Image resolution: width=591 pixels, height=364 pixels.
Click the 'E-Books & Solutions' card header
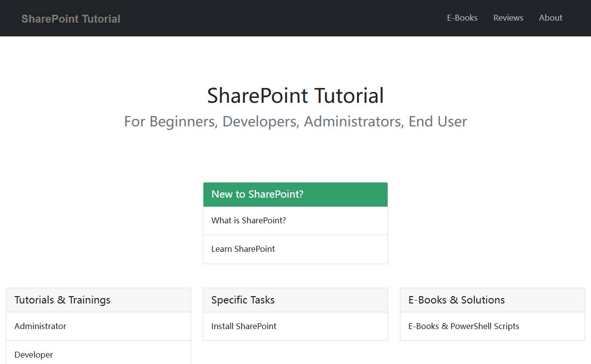click(492, 300)
